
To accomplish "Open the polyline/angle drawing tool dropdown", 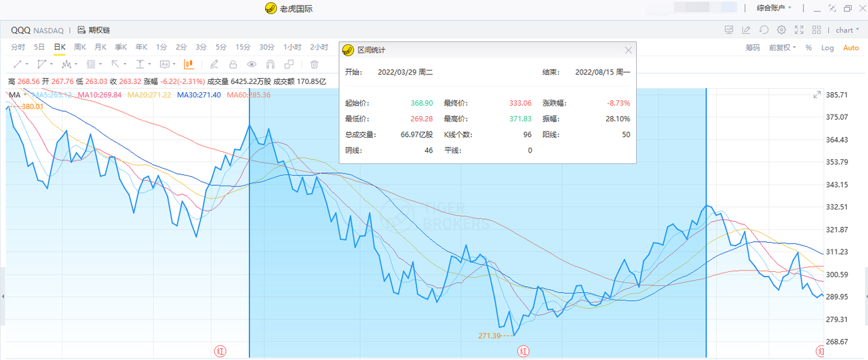I will pos(45,64).
